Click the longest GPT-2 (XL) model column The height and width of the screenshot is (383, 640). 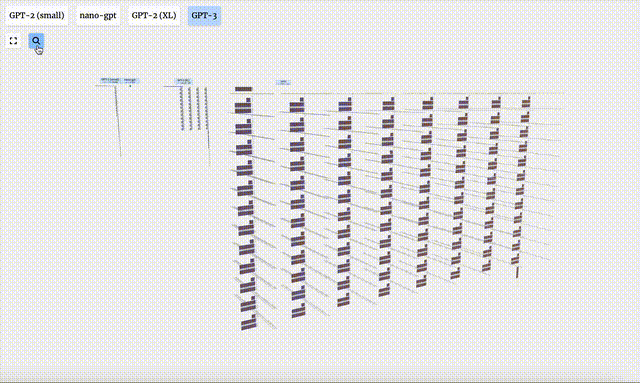click(207, 127)
